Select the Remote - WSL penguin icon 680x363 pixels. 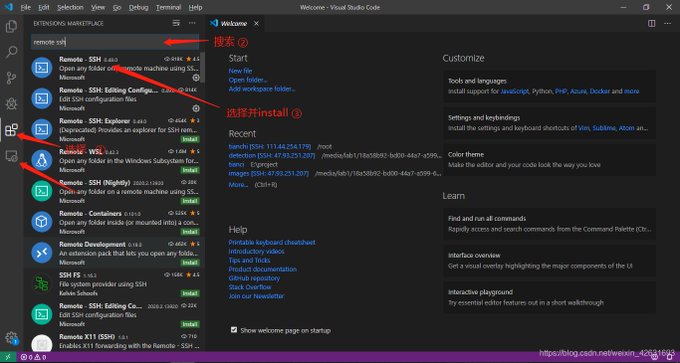(42, 160)
